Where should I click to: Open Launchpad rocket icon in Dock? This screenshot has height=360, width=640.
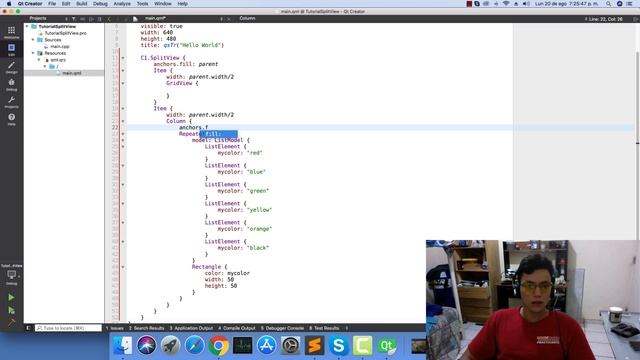click(x=170, y=346)
